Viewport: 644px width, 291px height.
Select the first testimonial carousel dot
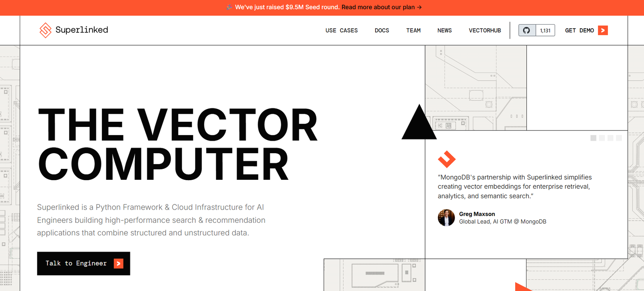593,138
